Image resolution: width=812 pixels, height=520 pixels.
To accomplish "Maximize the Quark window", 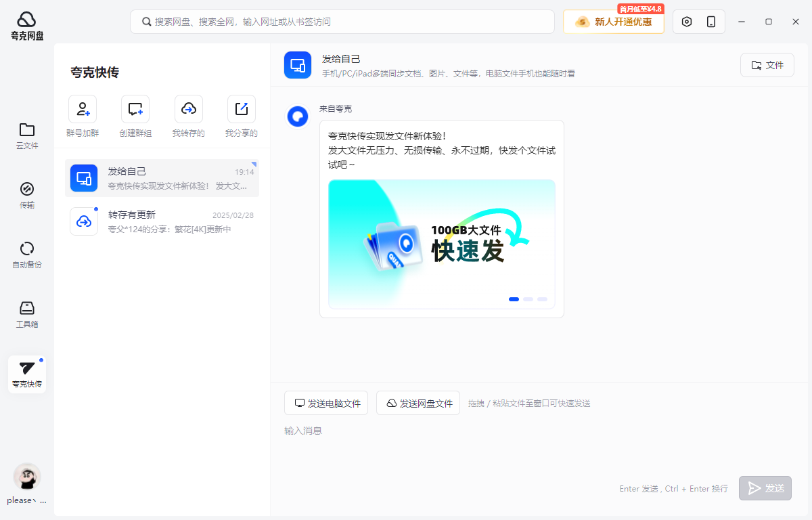I will pos(769,22).
